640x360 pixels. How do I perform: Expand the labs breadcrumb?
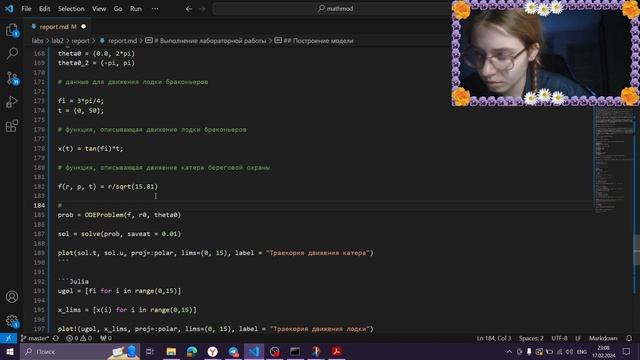click(x=37, y=41)
